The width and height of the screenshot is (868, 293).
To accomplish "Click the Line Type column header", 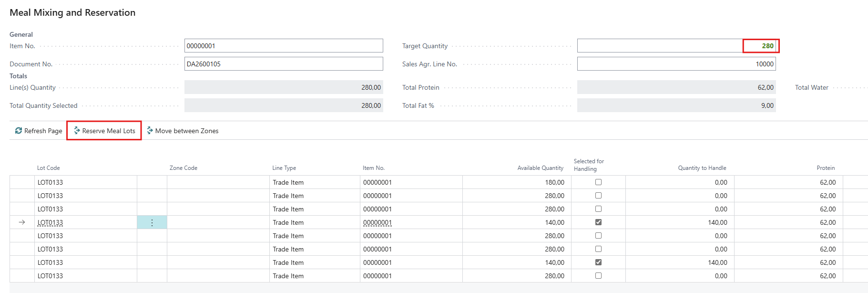I will coord(284,168).
